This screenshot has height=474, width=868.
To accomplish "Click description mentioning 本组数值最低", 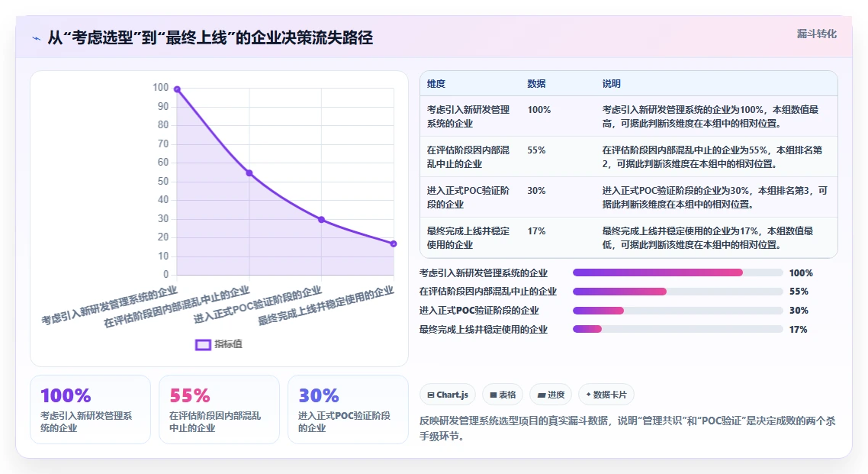I will coord(708,237).
